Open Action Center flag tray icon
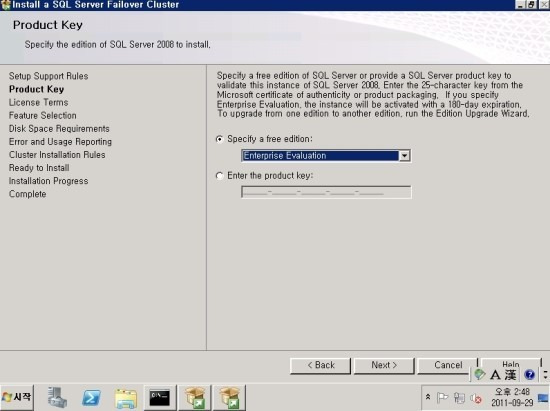The image size is (550, 411). pyautogui.click(x=442, y=398)
